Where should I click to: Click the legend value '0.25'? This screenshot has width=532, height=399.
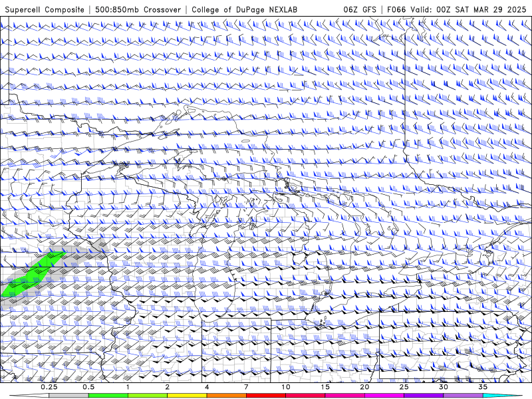tap(49, 387)
